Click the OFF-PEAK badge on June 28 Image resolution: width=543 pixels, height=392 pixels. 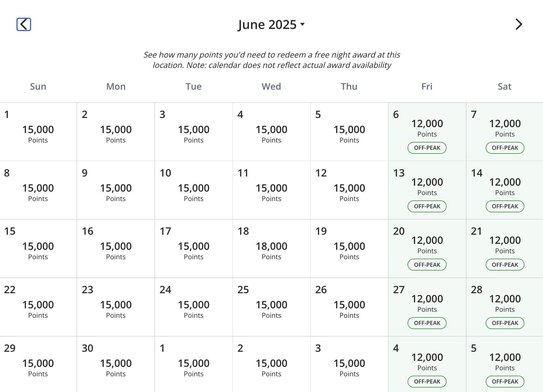[505, 323]
